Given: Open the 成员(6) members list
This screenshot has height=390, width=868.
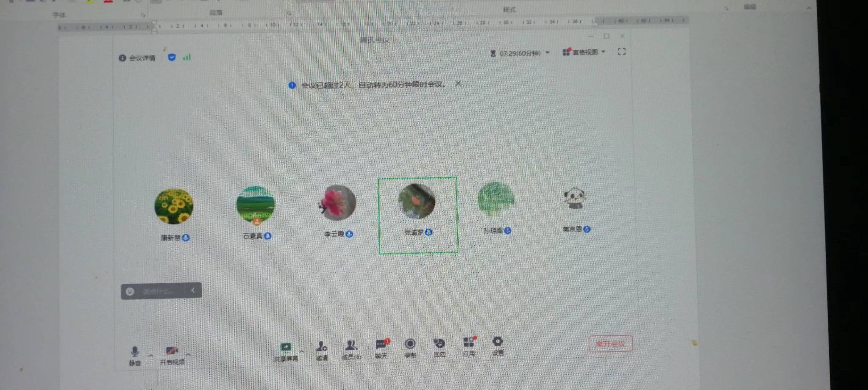Looking at the screenshot, I should point(351,347).
